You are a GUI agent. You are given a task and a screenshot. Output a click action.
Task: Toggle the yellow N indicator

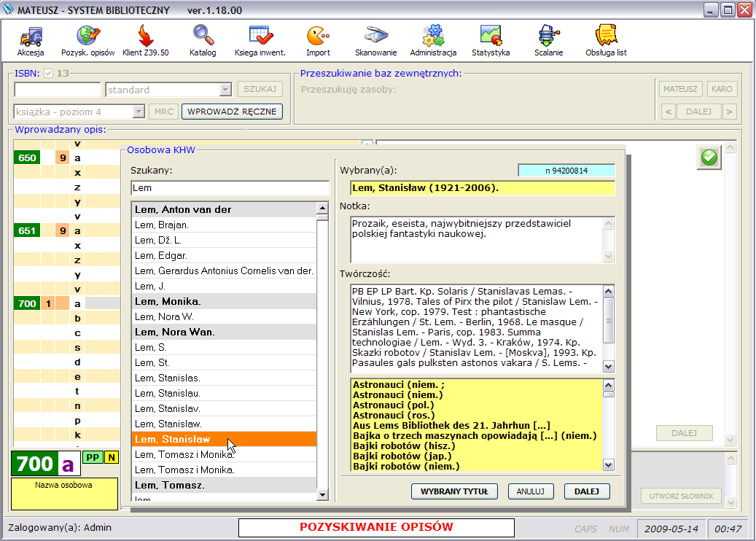112,457
